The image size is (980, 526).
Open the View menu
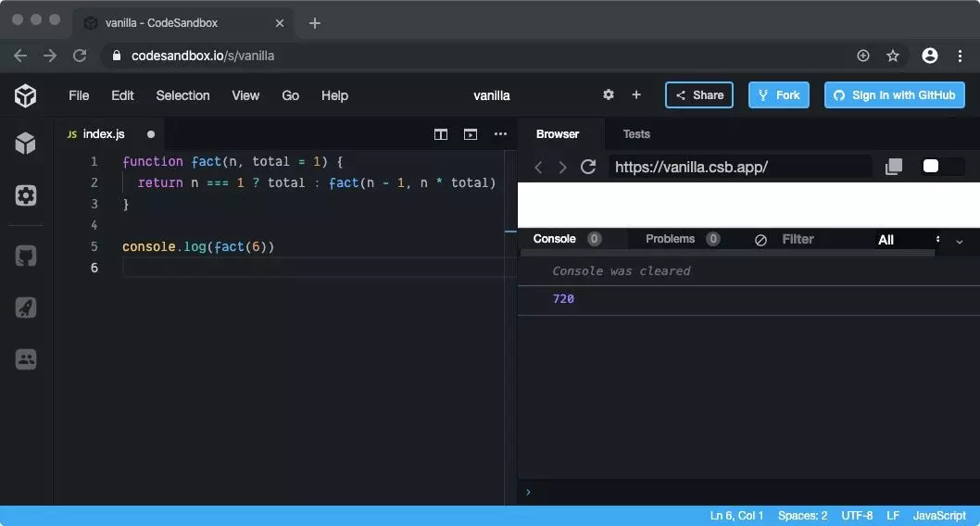[245, 95]
